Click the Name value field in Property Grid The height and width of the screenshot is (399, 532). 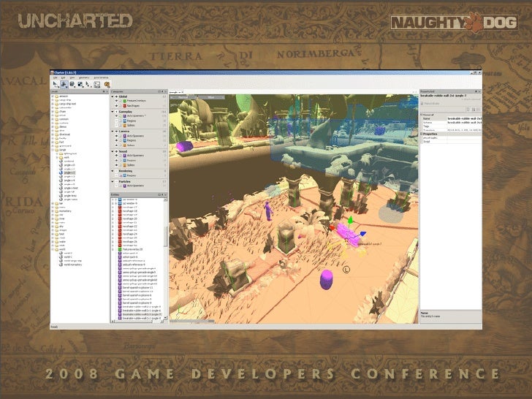click(464, 118)
